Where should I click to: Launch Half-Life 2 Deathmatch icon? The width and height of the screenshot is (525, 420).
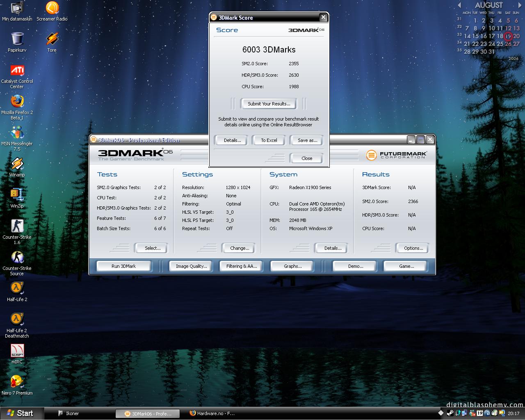tap(17, 326)
